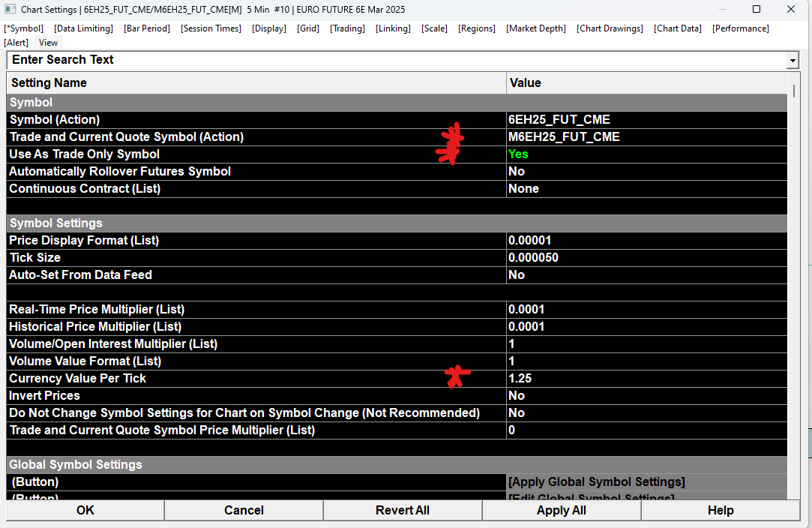The image size is (812, 528).
Task: Click the settings list vertical scrollbar thumb
Action: point(794,90)
